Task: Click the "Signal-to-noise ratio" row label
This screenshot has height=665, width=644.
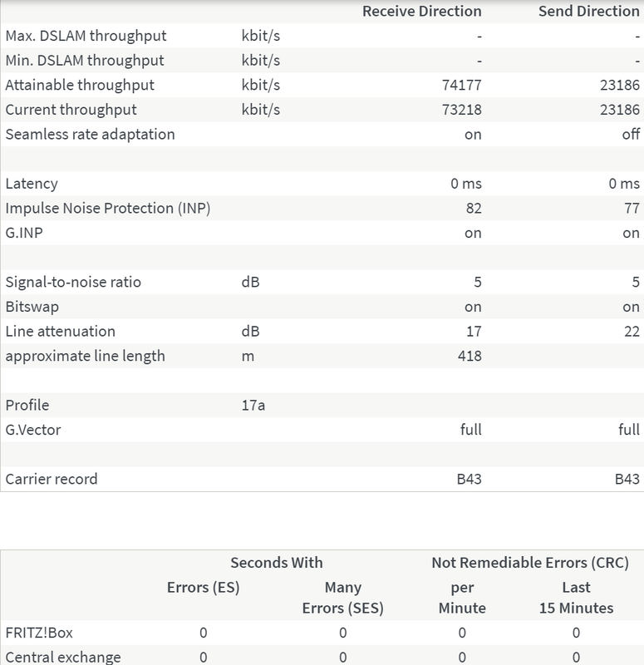Action: [x=73, y=283]
